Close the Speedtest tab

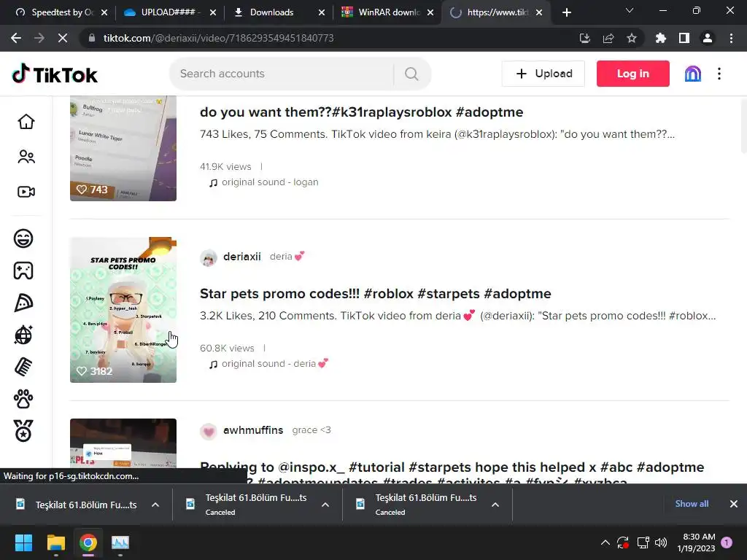pos(104,12)
